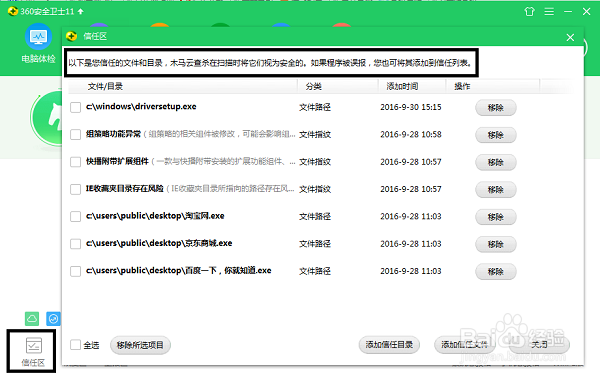The height and width of the screenshot is (378, 600).
Task: Click 移除 for 快播附带扩展组件
Action: click(496, 162)
